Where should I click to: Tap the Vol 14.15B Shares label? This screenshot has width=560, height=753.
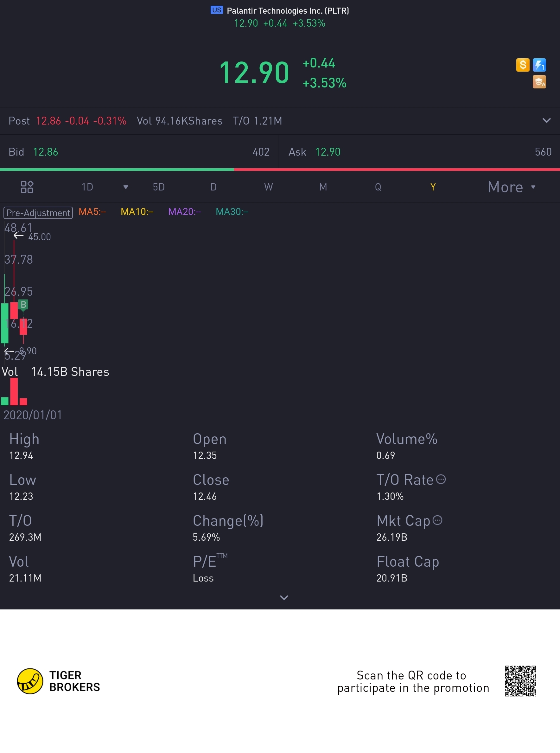coord(56,372)
